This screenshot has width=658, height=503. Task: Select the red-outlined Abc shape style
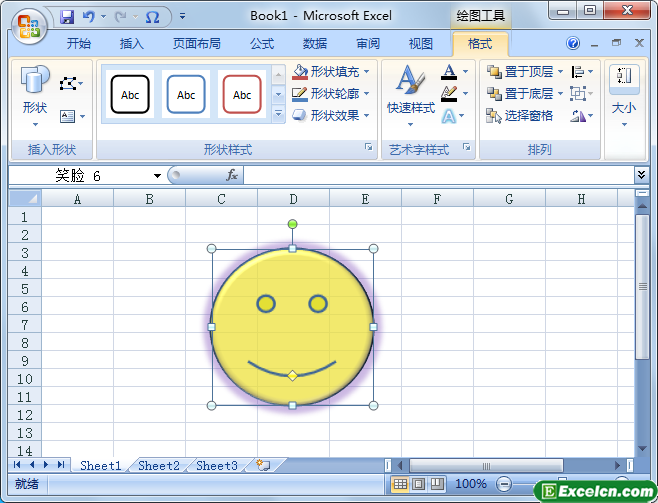242,95
